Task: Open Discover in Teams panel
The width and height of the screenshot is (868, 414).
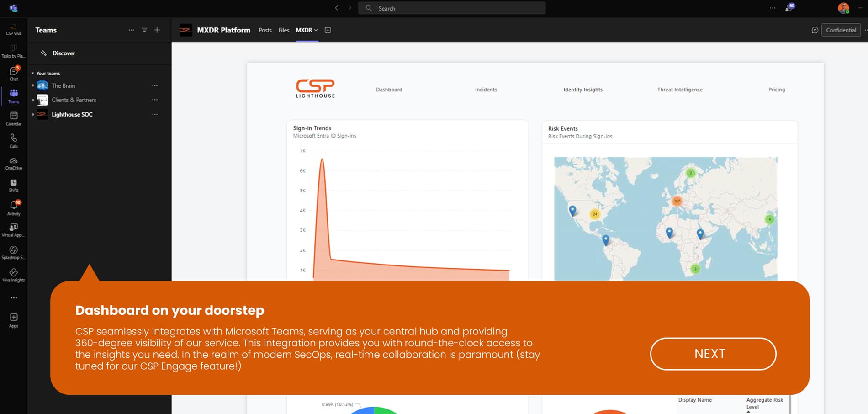Action: click(64, 53)
